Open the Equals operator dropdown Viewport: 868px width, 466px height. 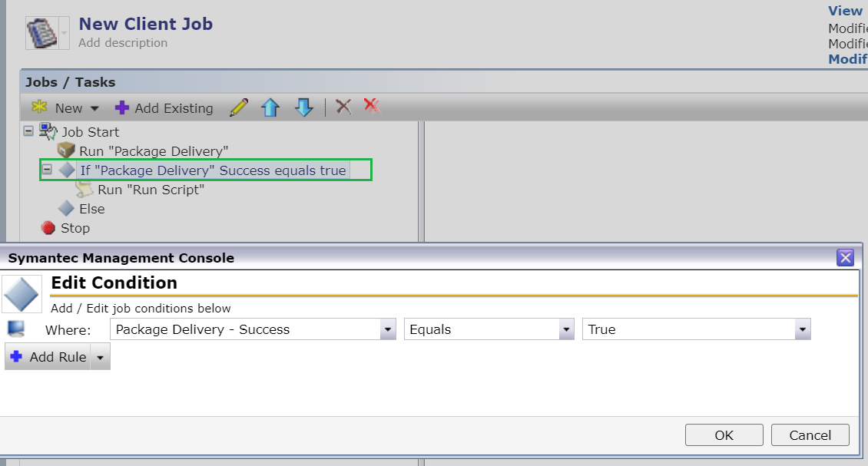coord(566,329)
